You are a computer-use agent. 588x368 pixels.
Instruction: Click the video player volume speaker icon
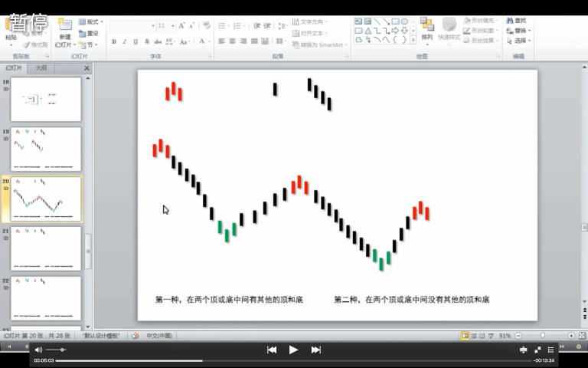tap(38, 350)
